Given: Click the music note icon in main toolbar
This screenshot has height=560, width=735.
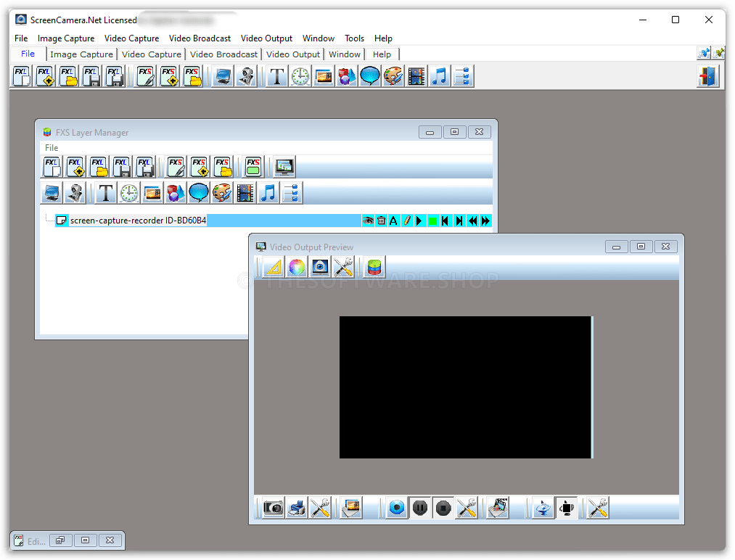Looking at the screenshot, I should click(x=439, y=76).
